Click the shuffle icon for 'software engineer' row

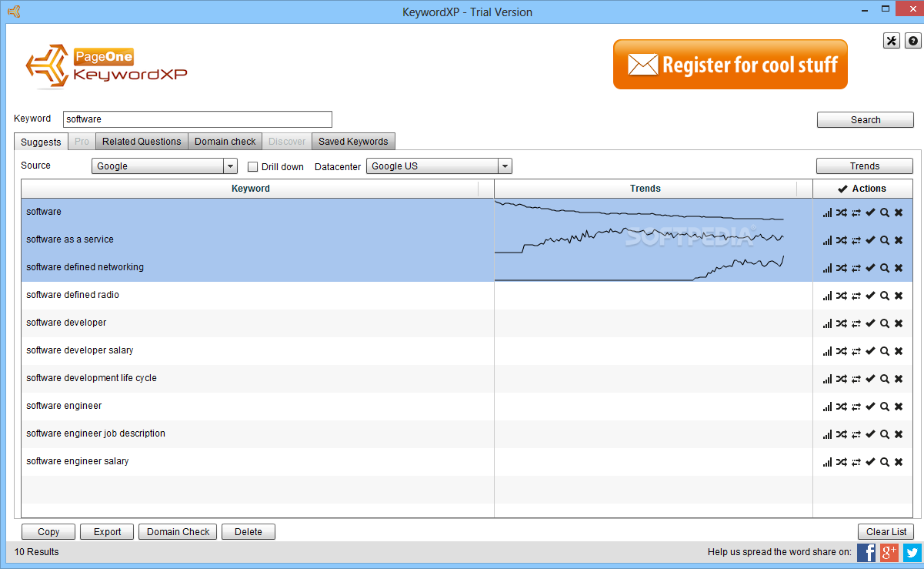[x=842, y=407]
